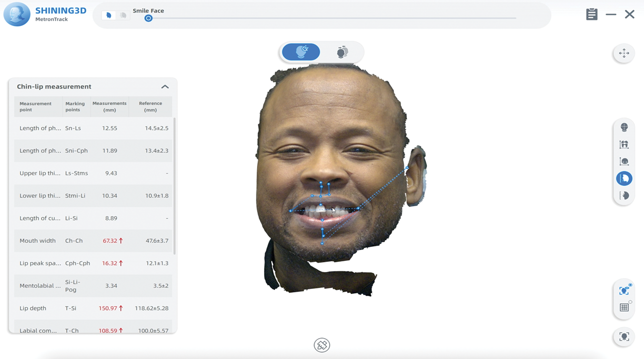The image size is (644, 359).
Task: Collapse the Chin-lip measurement panel
Action: [164, 86]
